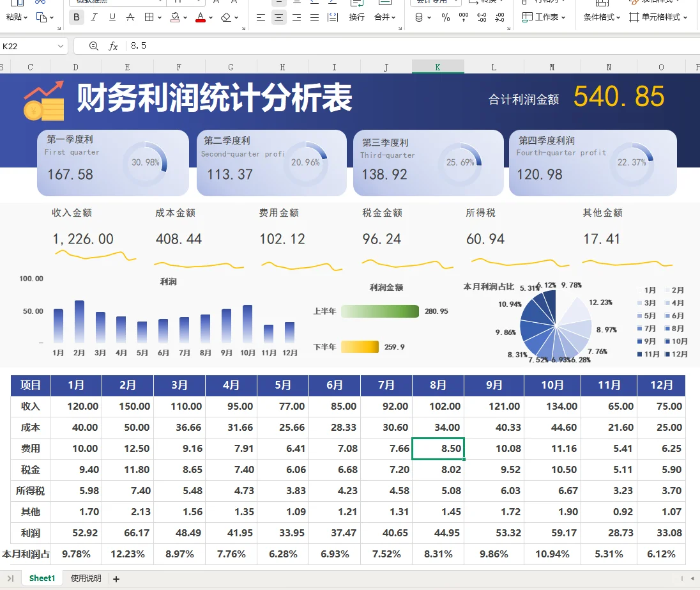700x590 pixels.
Task: Click 换行 wrap text
Action: coord(356,17)
